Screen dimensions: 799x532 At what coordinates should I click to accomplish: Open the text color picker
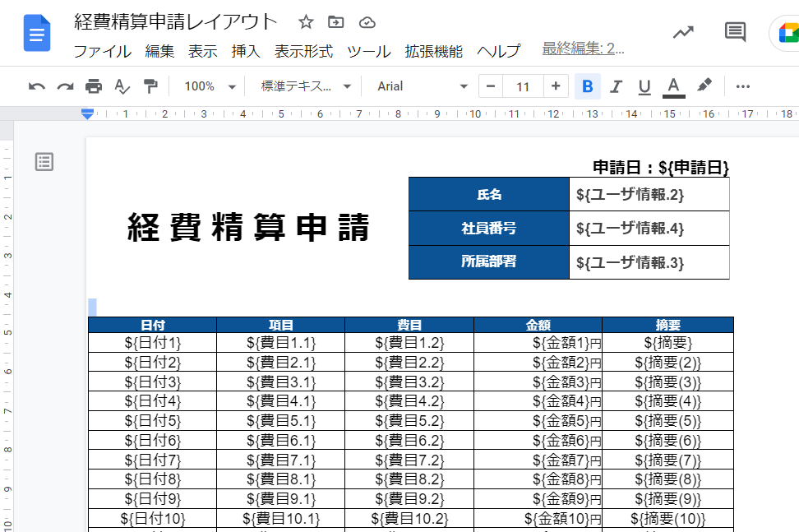tap(673, 87)
